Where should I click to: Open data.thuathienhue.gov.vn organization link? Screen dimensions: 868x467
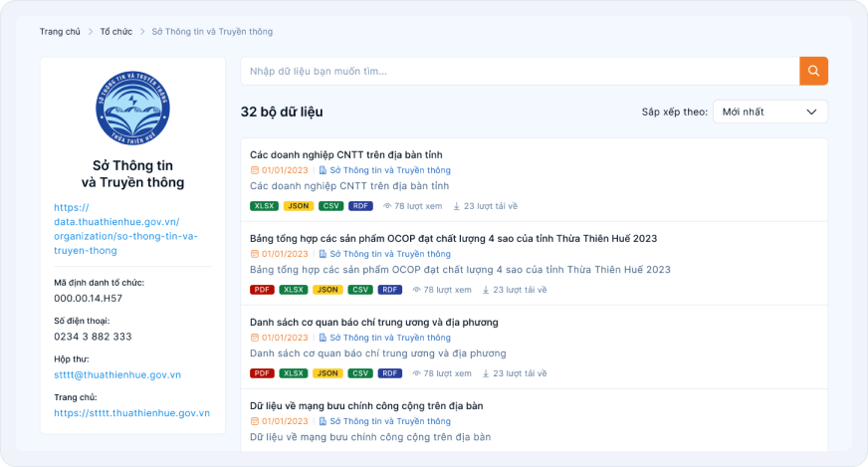pos(125,229)
